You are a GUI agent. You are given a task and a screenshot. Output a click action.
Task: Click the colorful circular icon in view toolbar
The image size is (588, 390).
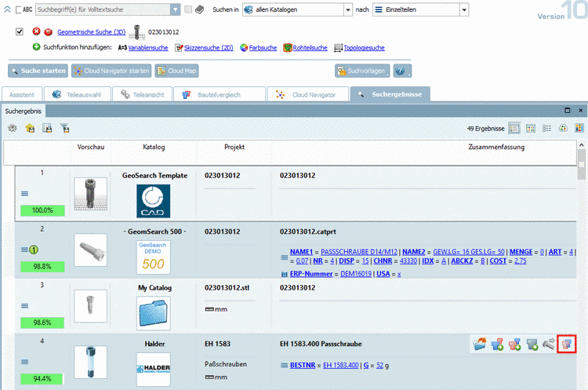(x=563, y=129)
